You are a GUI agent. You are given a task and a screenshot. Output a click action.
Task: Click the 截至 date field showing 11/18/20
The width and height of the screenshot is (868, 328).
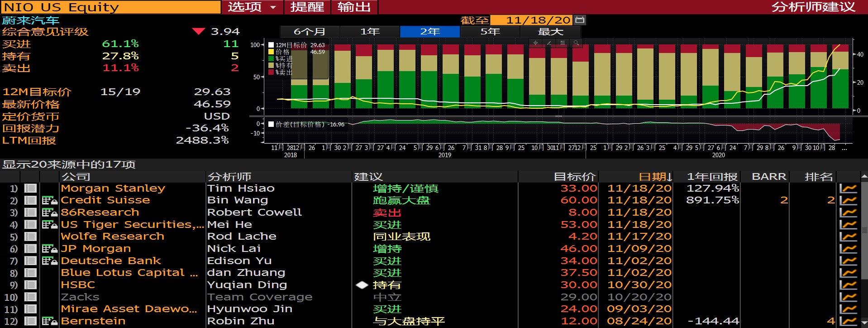tap(532, 20)
